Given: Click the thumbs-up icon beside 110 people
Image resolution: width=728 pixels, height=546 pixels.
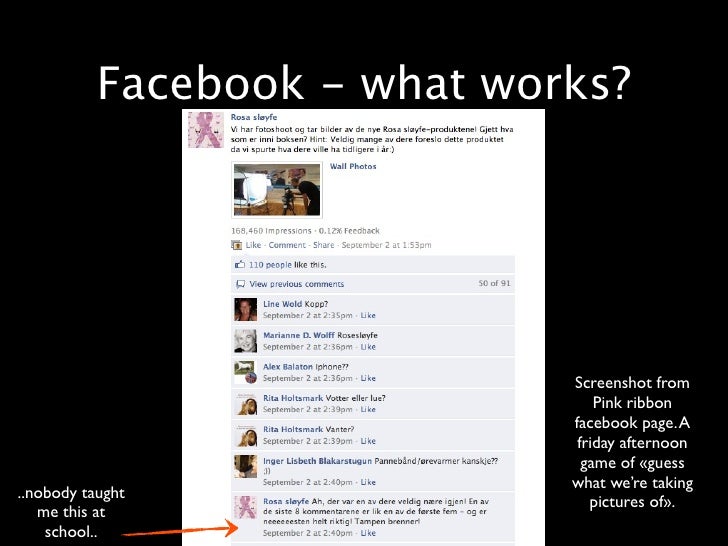Looking at the screenshot, I should (x=240, y=265).
